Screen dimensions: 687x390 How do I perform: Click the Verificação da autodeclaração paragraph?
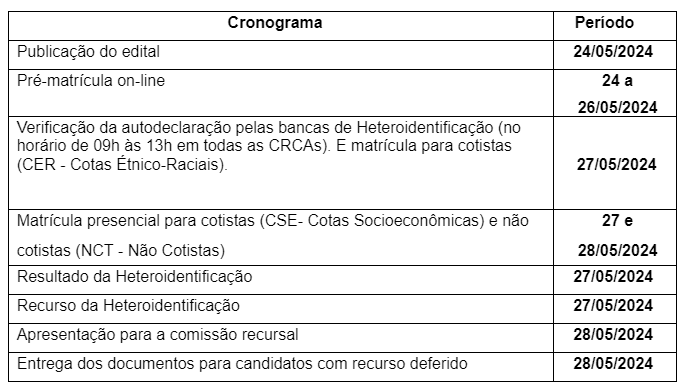(x=269, y=146)
